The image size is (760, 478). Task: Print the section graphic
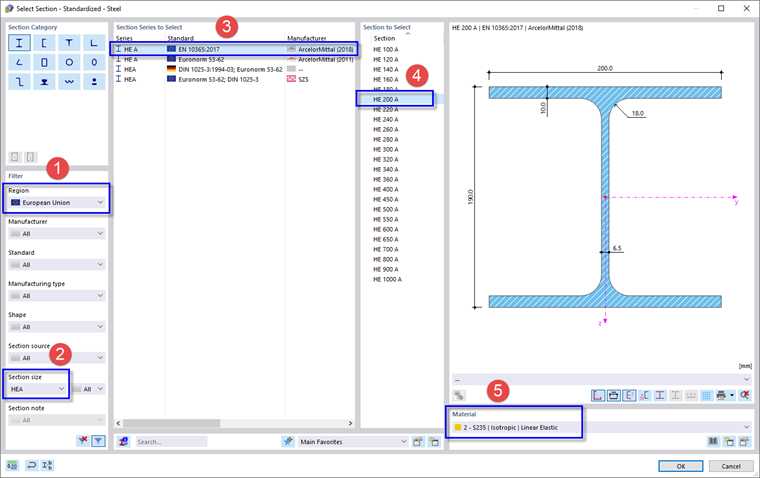721,396
